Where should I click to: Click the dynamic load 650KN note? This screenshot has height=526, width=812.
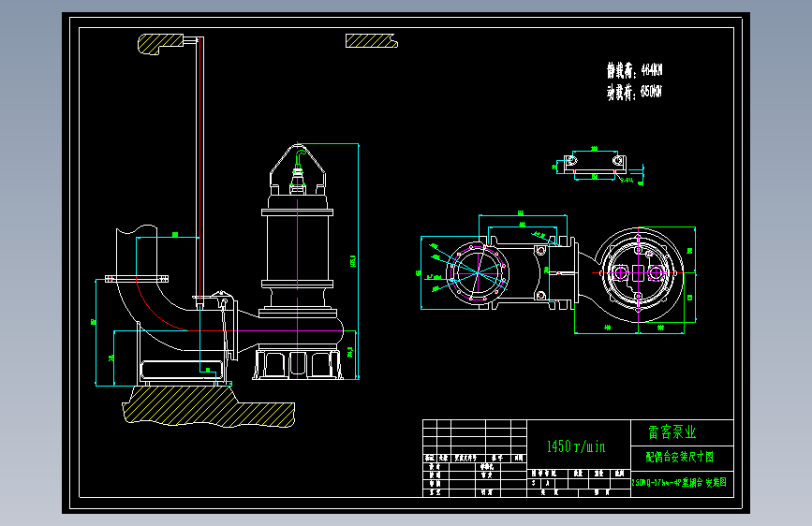click(x=634, y=92)
